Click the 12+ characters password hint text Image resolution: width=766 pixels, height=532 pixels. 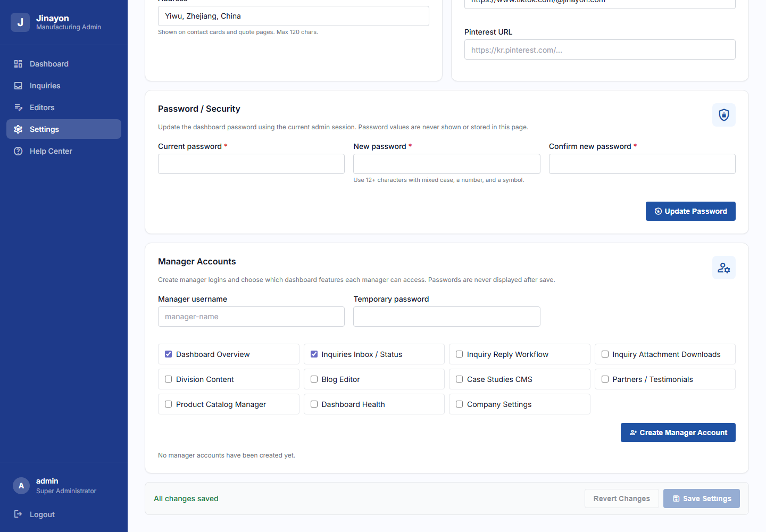point(439,180)
